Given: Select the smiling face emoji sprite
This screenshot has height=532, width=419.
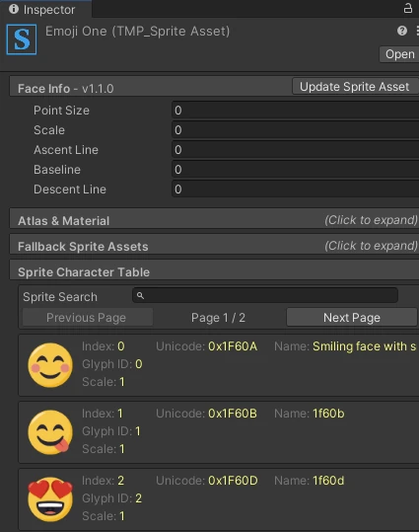Looking at the screenshot, I should 50,365.
